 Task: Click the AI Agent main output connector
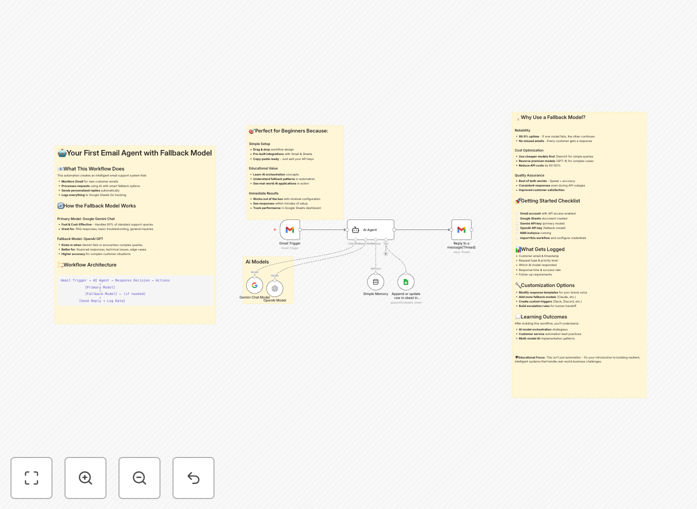click(x=395, y=230)
